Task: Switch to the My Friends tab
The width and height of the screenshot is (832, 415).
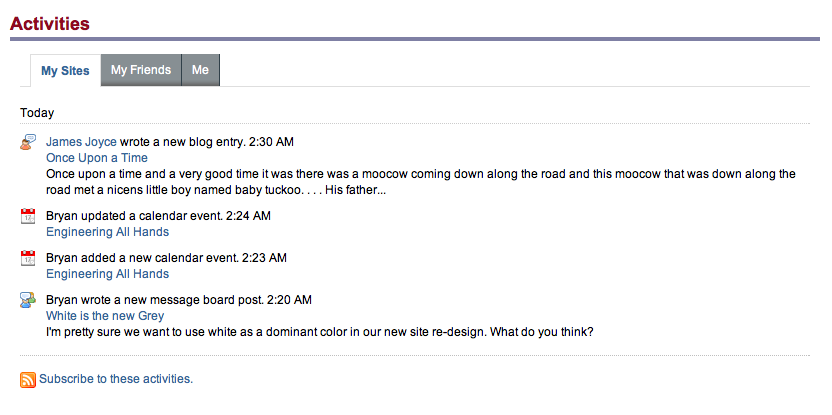Action: (x=141, y=70)
